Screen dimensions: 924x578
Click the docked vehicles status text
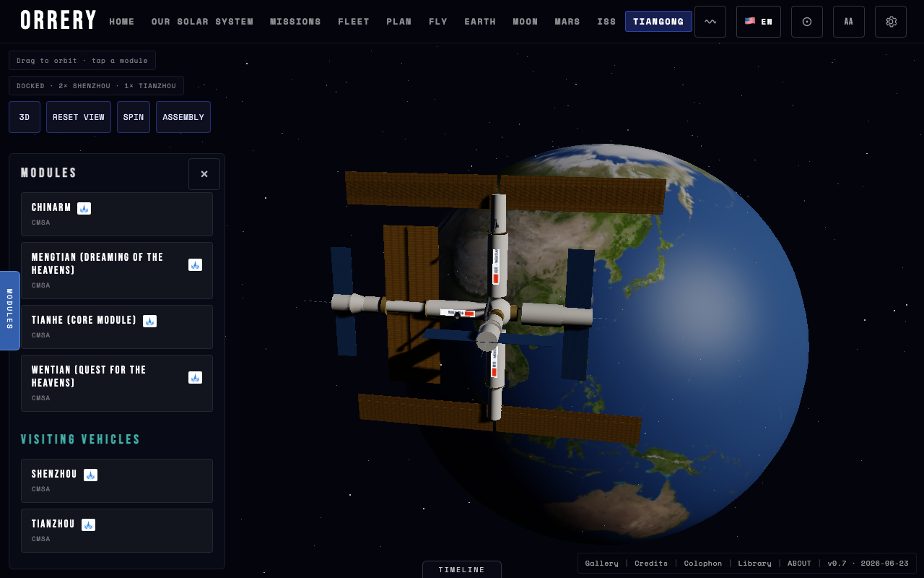point(96,86)
